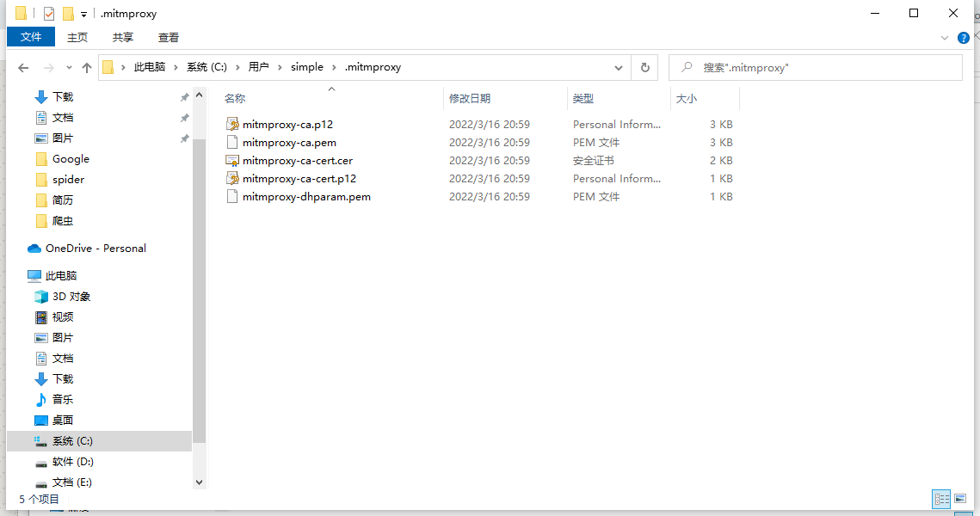980x516 pixels.
Task: Open the 文件 ribbon tab
Action: pyautogui.click(x=31, y=37)
